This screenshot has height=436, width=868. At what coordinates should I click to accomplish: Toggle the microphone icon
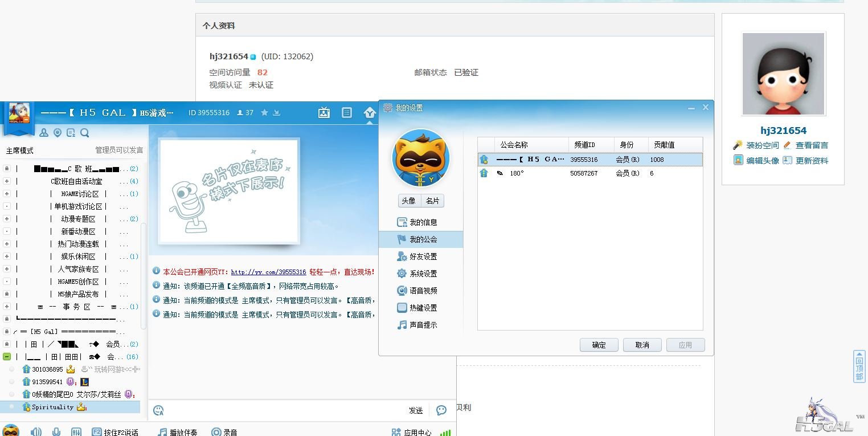(56, 432)
